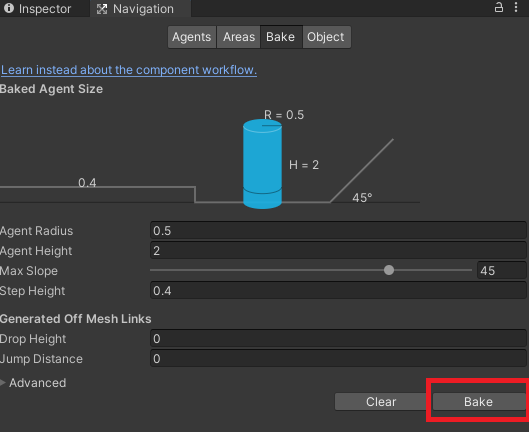This screenshot has width=529, height=432.
Task: Click the Agent Height label
Action: point(36,251)
